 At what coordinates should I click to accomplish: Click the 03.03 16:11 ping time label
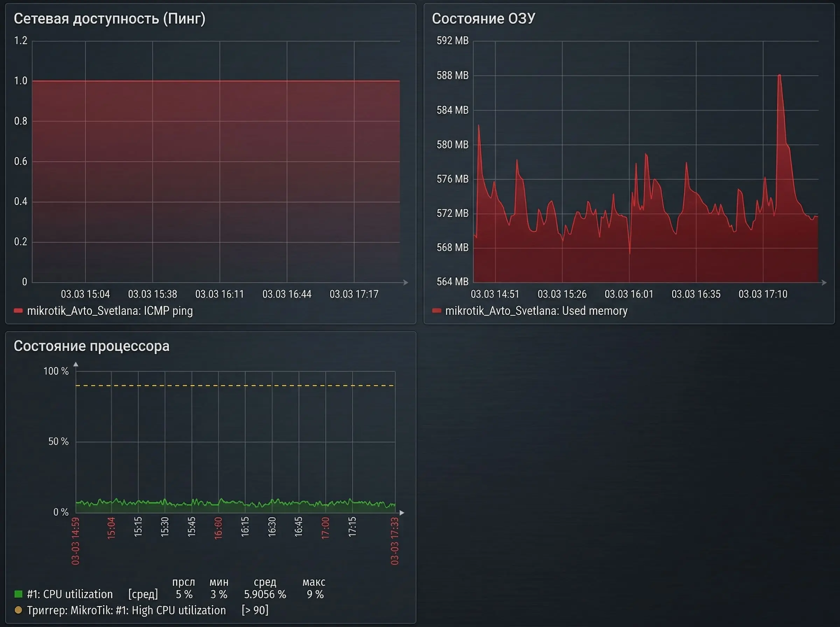pyautogui.click(x=219, y=294)
